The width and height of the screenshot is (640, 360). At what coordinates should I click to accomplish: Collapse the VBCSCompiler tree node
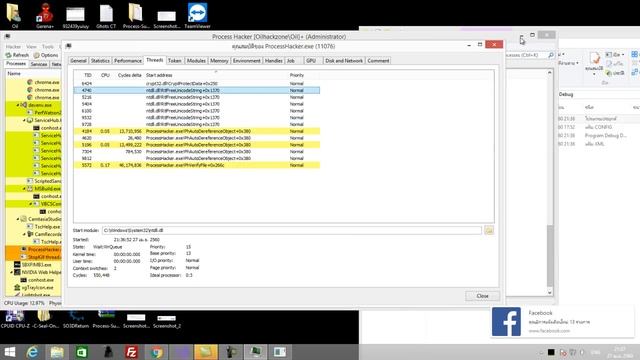[x=31, y=204]
